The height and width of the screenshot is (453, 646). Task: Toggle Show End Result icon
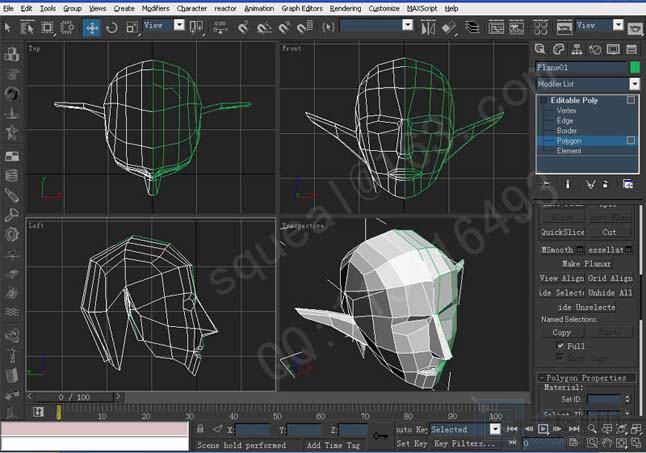pyautogui.click(x=568, y=184)
